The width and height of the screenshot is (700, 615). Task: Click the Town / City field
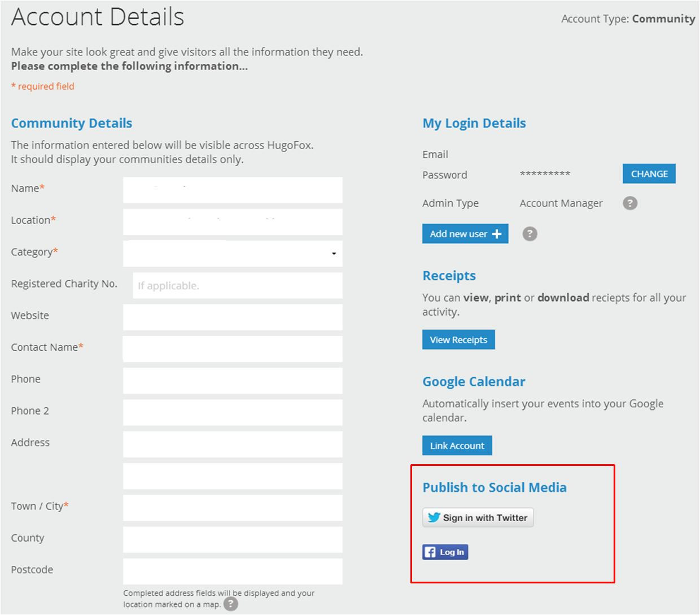[233, 508]
